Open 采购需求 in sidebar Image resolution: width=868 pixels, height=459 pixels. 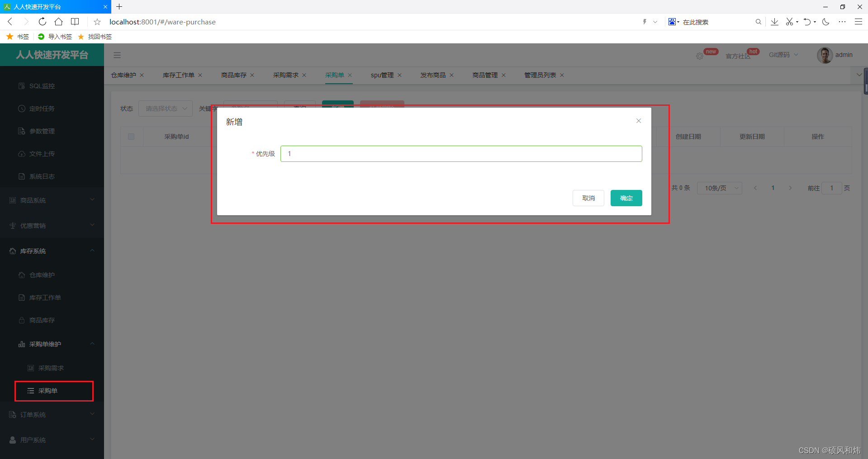click(x=52, y=368)
